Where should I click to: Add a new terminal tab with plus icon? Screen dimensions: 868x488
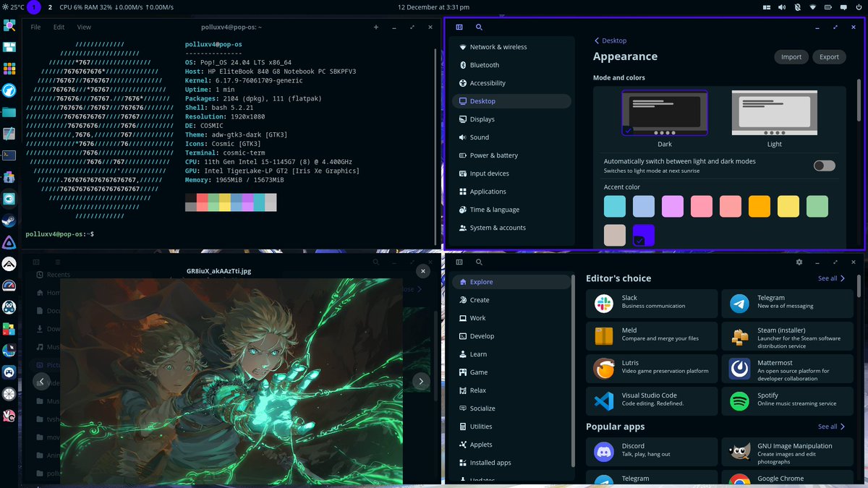(376, 27)
